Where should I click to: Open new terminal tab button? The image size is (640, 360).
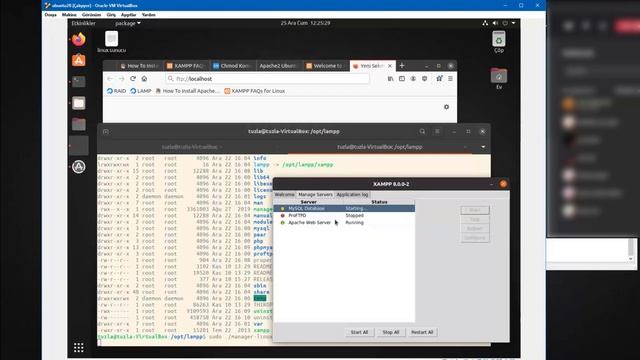click(106, 131)
